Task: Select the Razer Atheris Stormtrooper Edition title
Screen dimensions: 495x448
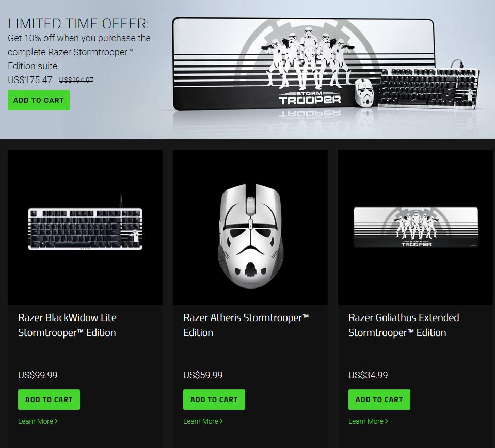Action: (246, 325)
